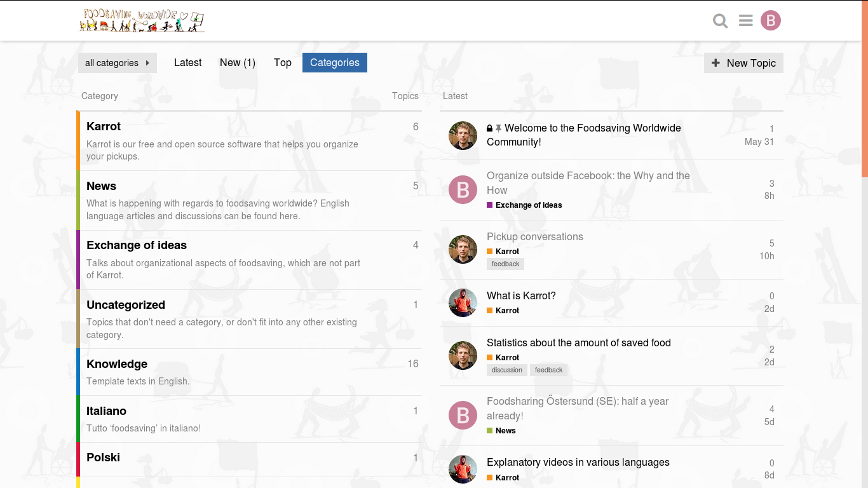Open Explanatory videos in various languages topic

click(578, 462)
